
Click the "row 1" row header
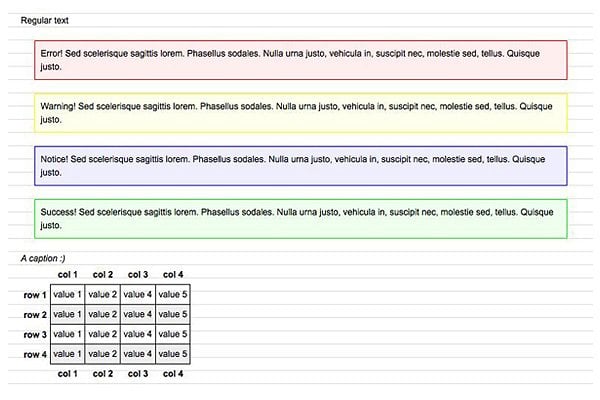[x=35, y=295]
